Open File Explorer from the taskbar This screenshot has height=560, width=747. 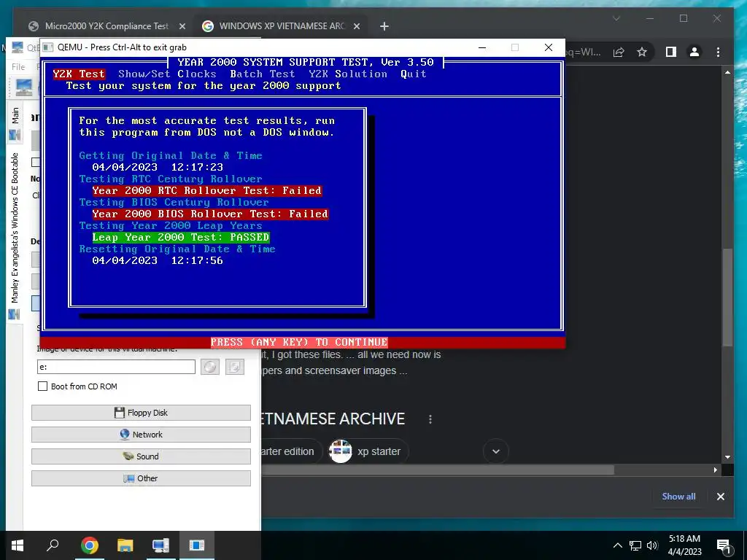(125, 545)
